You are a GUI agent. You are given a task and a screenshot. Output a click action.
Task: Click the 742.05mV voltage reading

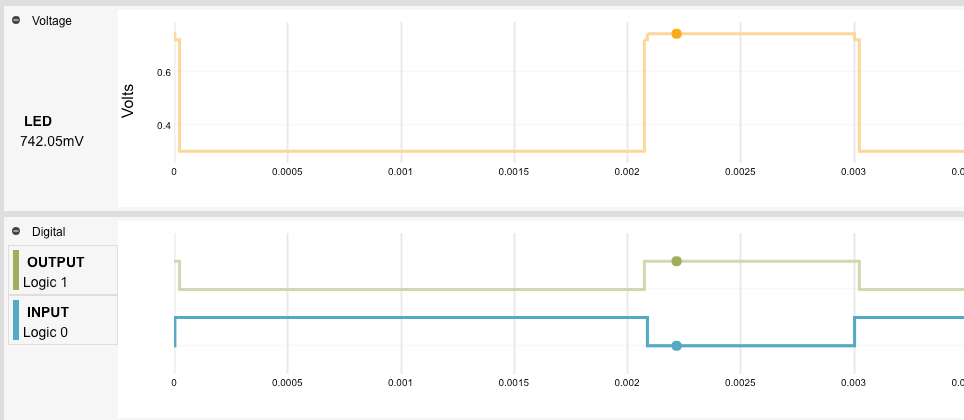click(52, 141)
